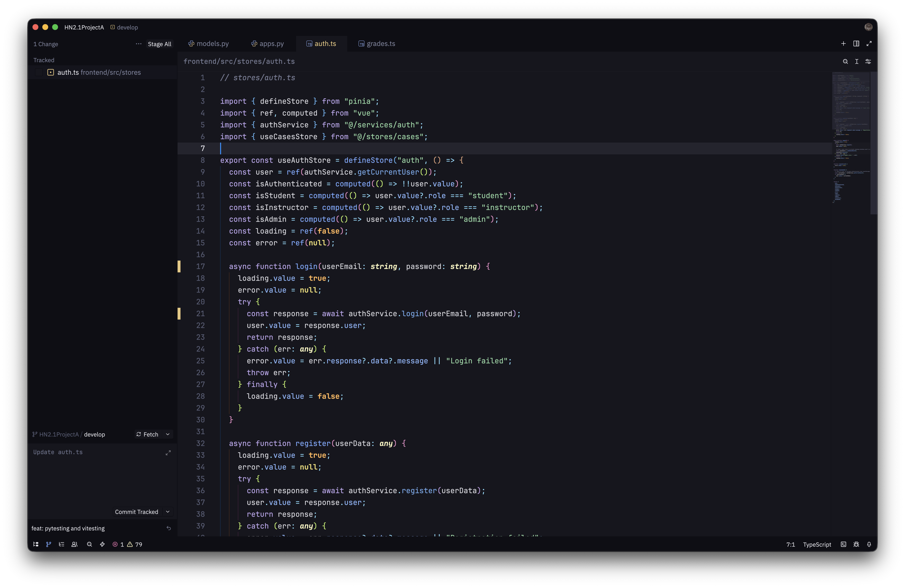This screenshot has width=905, height=588.
Task: Zoom the editor pane with expand arrows
Action: (869, 44)
